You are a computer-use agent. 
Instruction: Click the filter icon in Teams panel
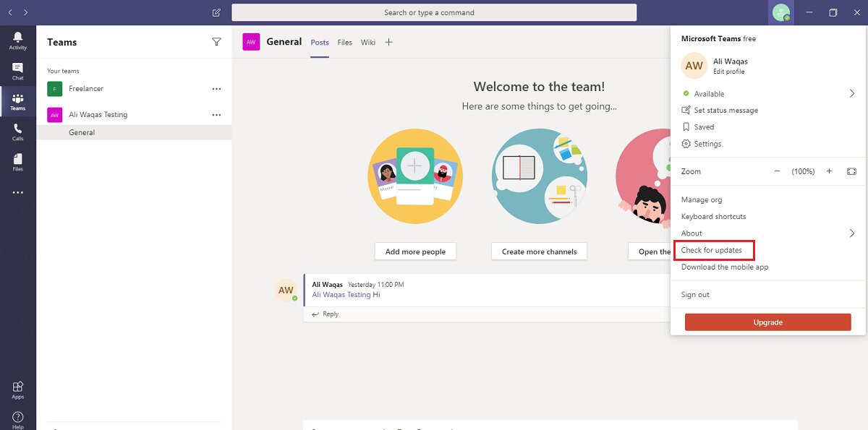coord(216,42)
